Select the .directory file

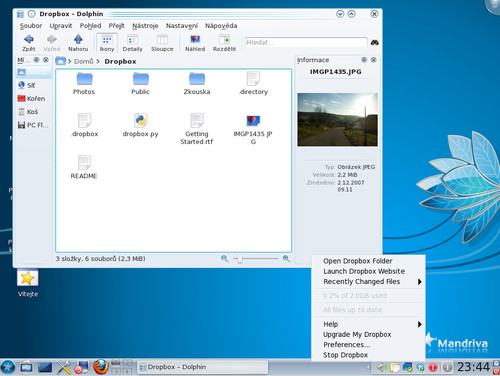tap(253, 83)
